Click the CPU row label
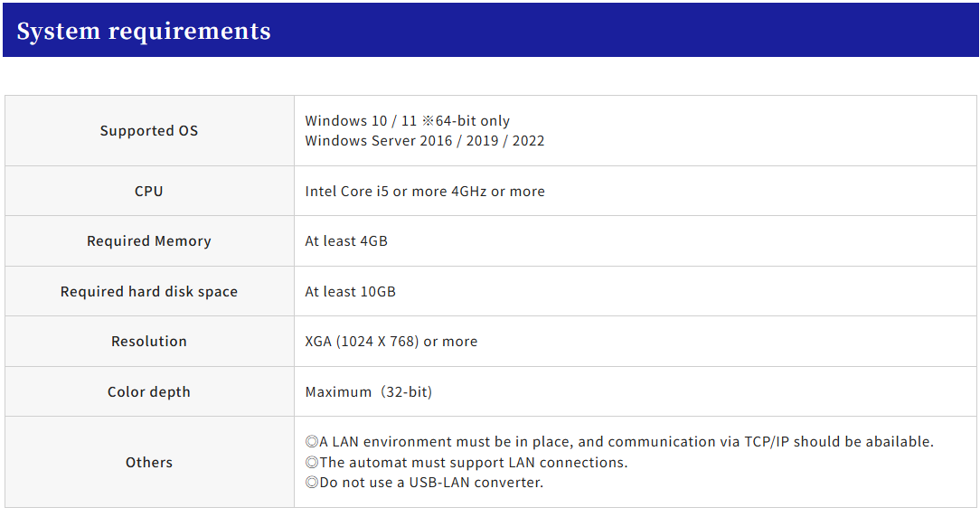The height and width of the screenshot is (517, 980). coord(149,191)
